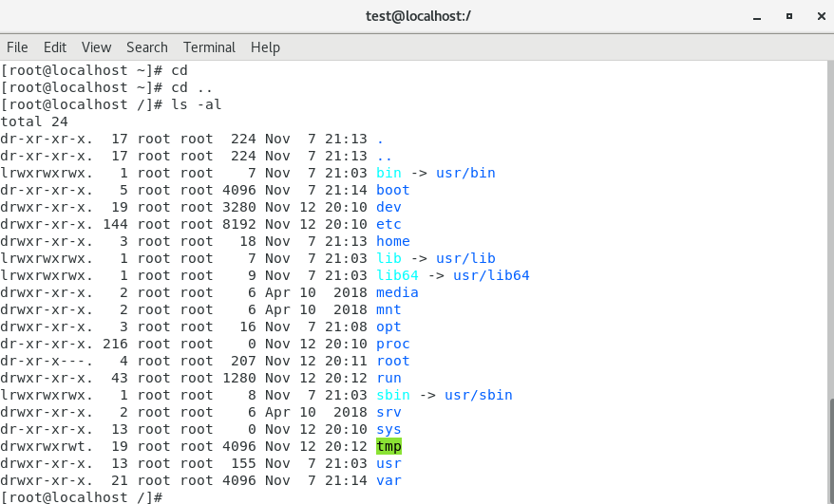Click the size 1280 in run row
834x504 pixels.
(238, 378)
